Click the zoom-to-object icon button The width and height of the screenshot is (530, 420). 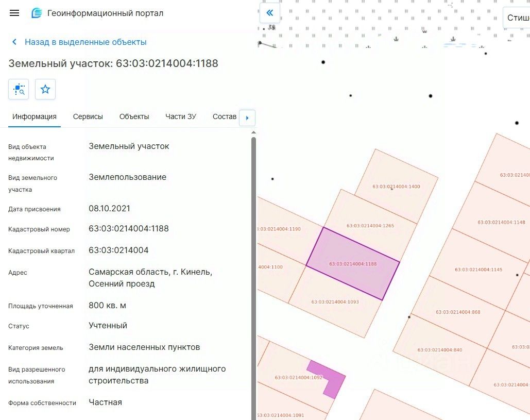pyautogui.click(x=19, y=89)
